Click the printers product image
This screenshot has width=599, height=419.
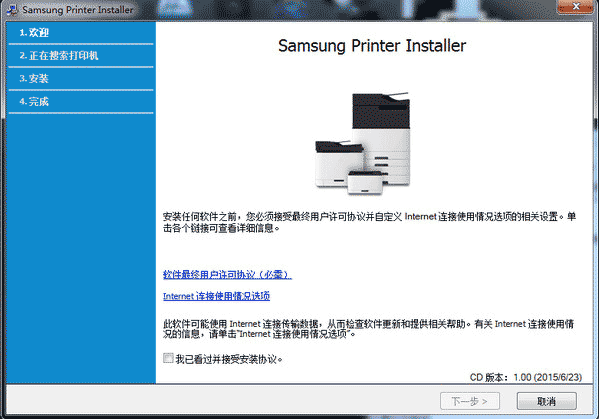click(363, 143)
